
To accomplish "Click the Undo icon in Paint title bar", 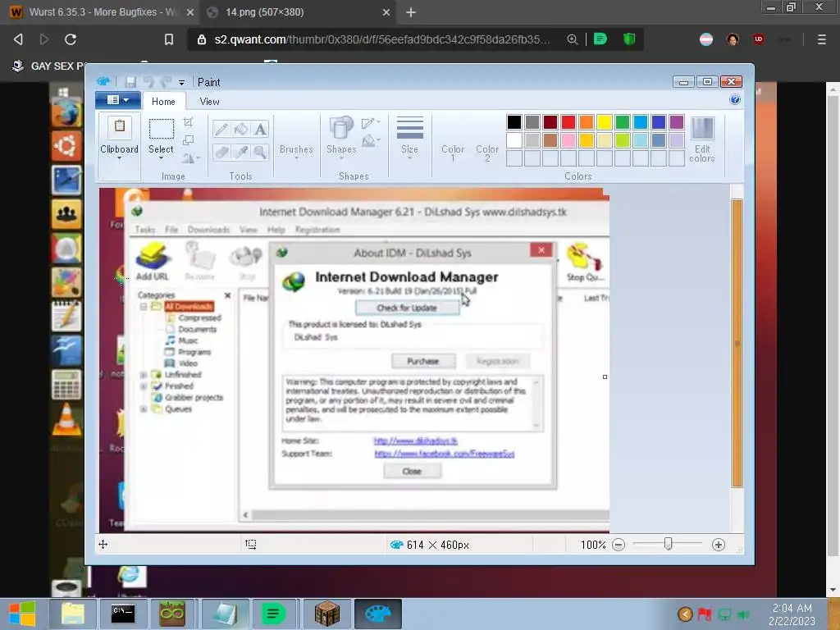I will point(148,81).
